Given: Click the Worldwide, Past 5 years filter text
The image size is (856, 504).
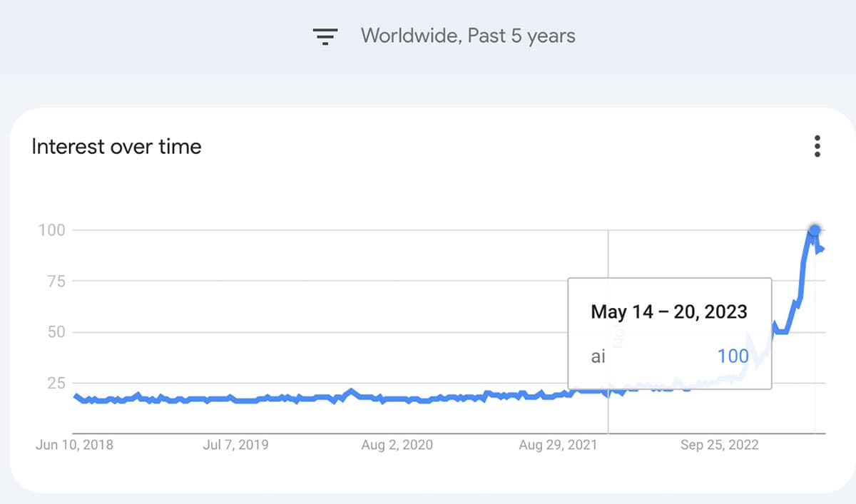Looking at the screenshot, I should [468, 36].
